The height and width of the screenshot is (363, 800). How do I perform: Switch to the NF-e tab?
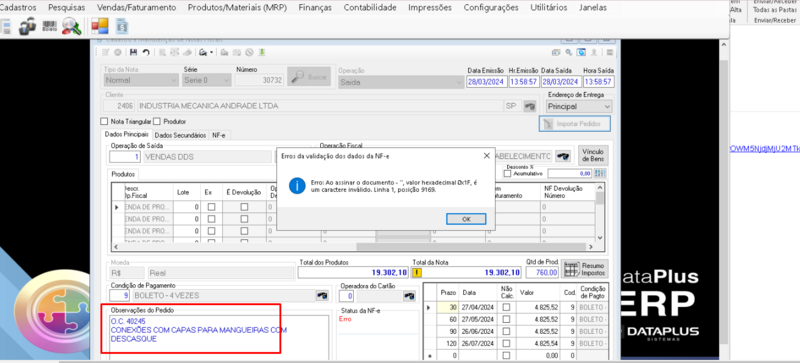(x=219, y=135)
